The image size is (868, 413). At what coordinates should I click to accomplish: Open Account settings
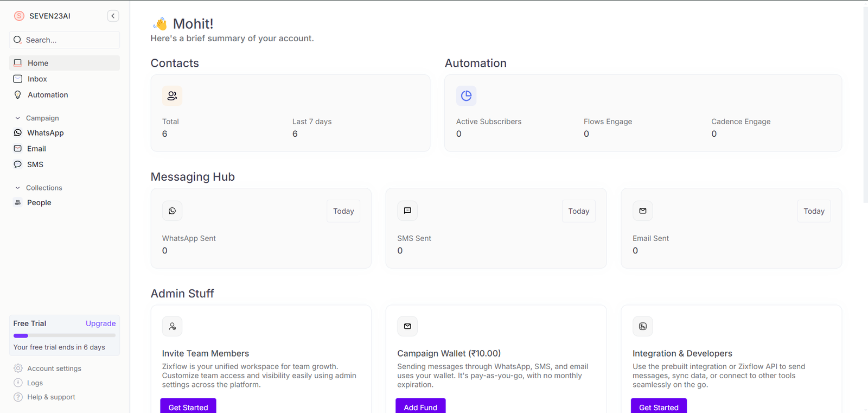[54, 368]
